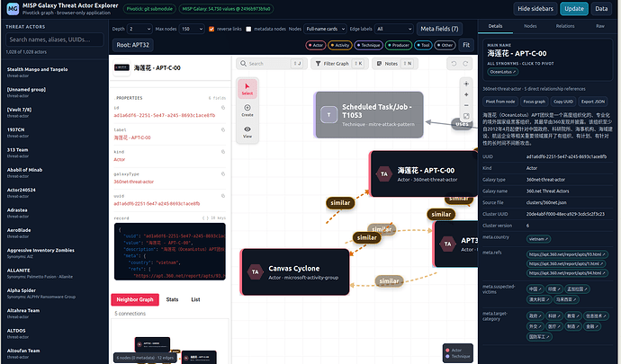
Task: Open the Nodes display style dropdown
Action: (x=325, y=29)
